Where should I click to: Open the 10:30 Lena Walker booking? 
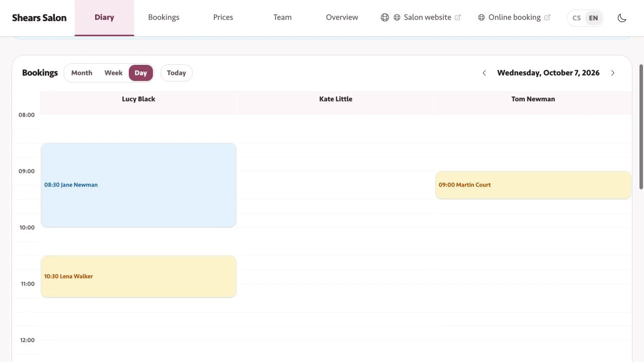pos(138,277)
